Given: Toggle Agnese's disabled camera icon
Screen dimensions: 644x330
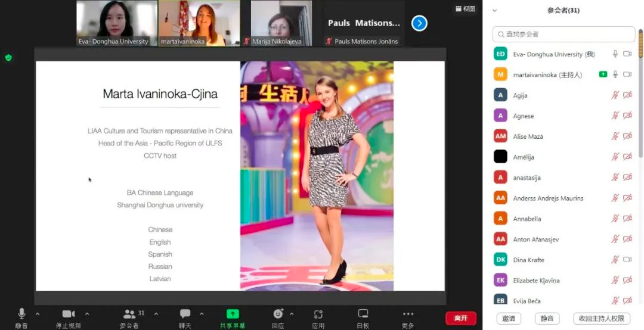Looking at the screenshot, I should point(627,116).
